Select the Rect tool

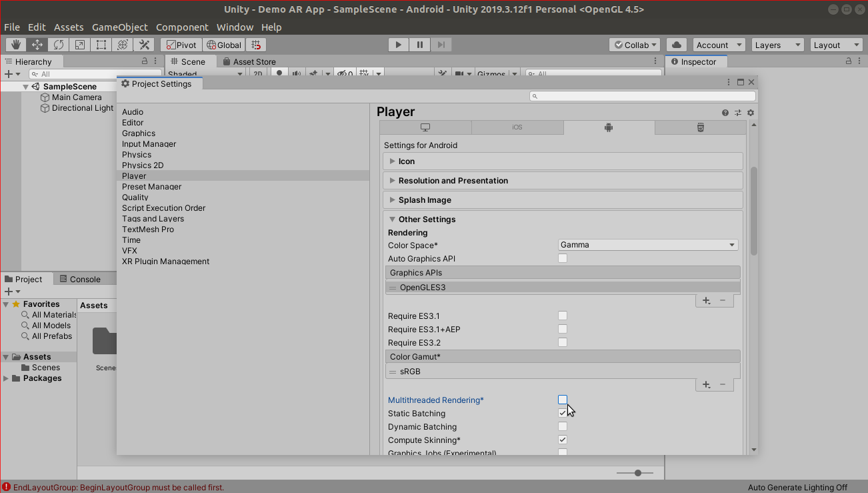(x=101, y=45)
